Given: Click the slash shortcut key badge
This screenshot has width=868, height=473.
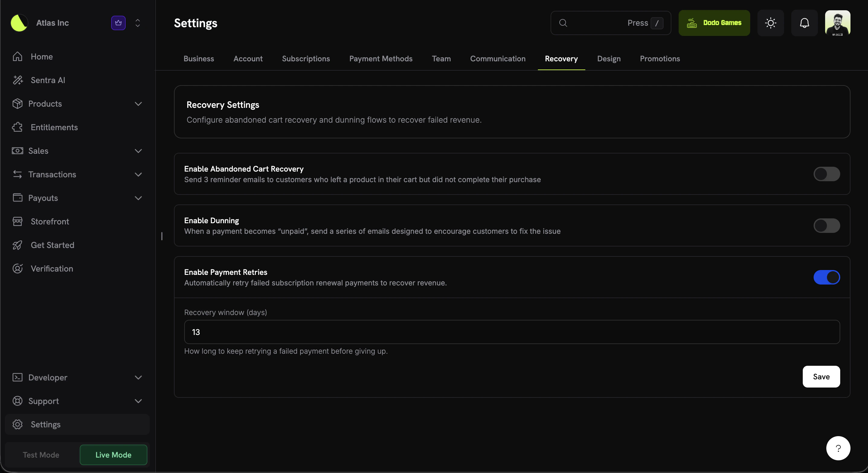Looking at the screenshot, I should tap(657, 23).
